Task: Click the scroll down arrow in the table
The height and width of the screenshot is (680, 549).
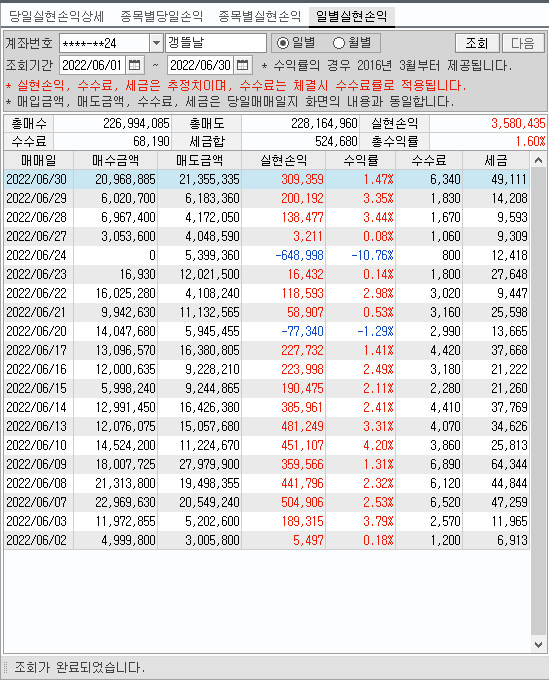Action: [539, 644]
